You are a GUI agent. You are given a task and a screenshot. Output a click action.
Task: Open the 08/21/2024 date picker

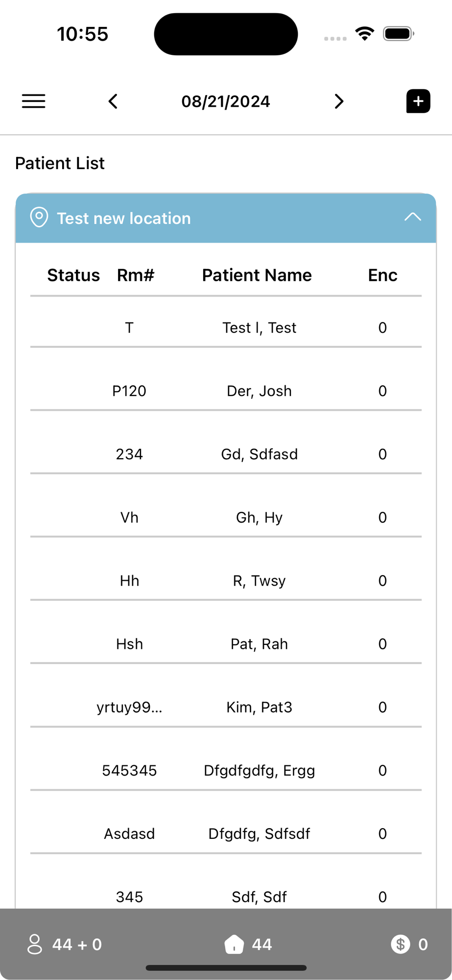[226, 101]
